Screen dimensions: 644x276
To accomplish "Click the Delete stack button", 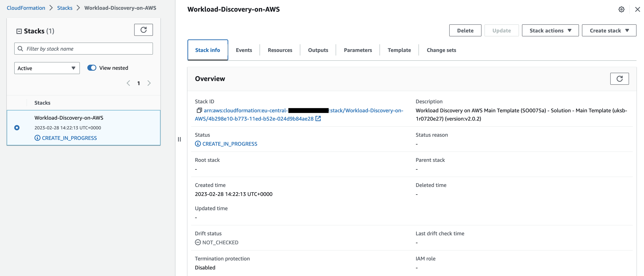I will pyautogui.click(x=465, y=30).
